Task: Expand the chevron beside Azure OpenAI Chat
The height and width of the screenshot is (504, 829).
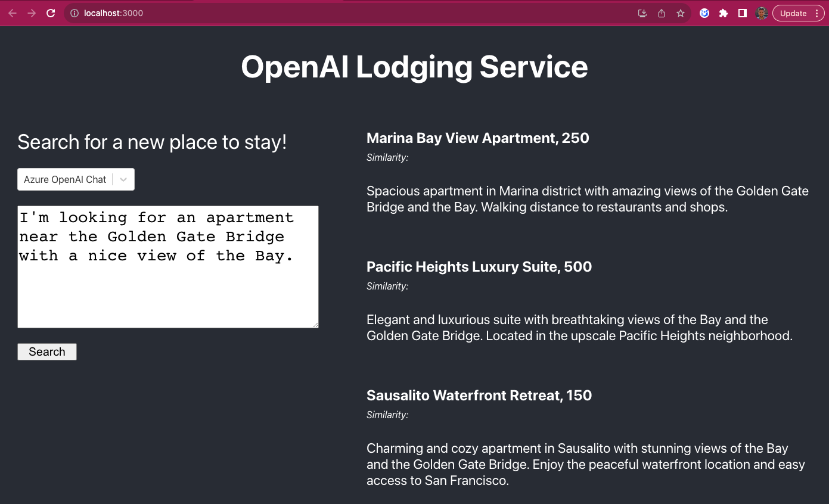Action: pyautogui.click(x=123, y=179)
